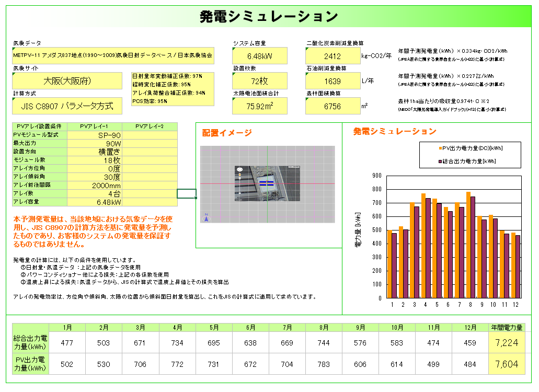This screenshot has width=539, height=392.
Task: Click the アレイ負荷整合補正係数: 94% line
Action: [169, 93]
